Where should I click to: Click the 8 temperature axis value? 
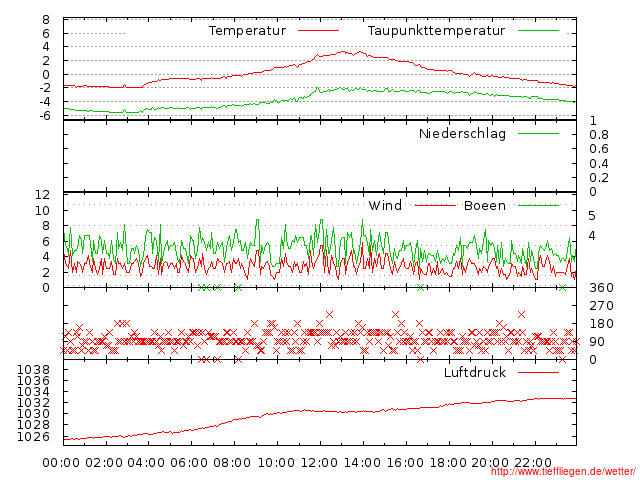pos(46,20)
